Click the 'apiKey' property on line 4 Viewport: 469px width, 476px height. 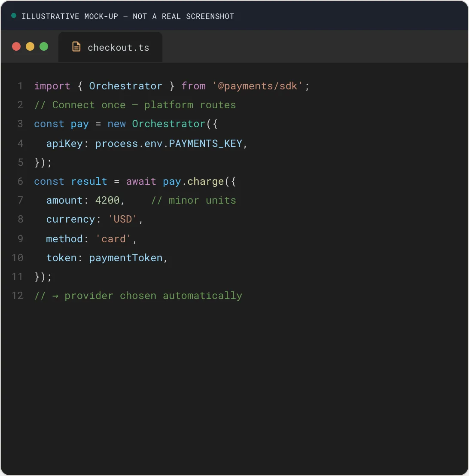click(64, 143)
